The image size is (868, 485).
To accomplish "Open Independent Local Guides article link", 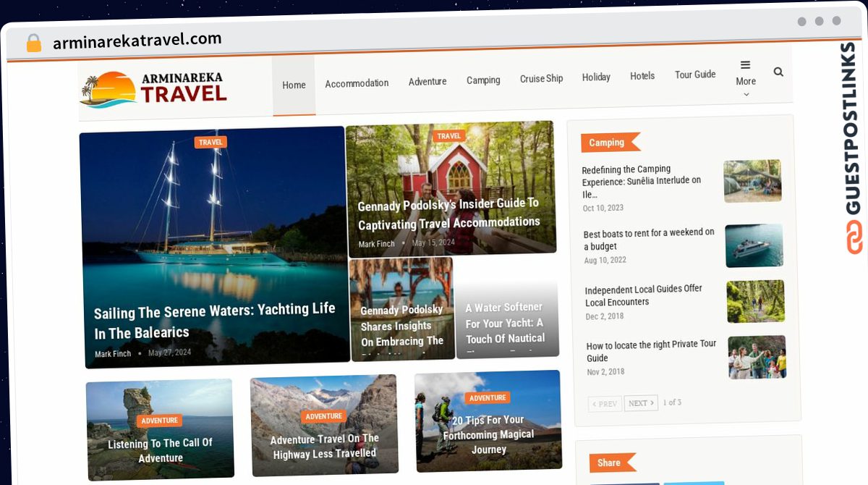I will (644, 295).
